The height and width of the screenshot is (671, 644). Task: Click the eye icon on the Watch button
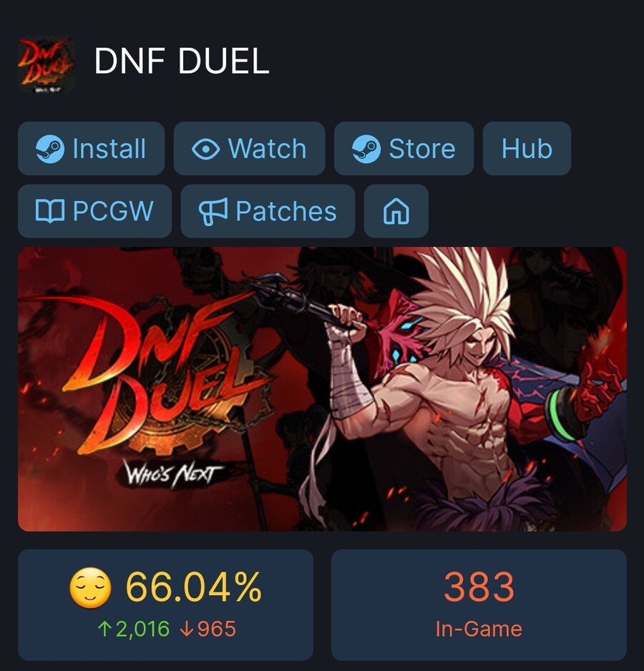206,149
